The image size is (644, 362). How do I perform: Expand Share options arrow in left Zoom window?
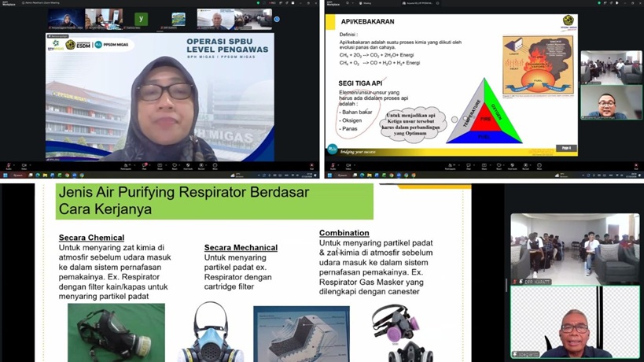click(x=166, y=164)
